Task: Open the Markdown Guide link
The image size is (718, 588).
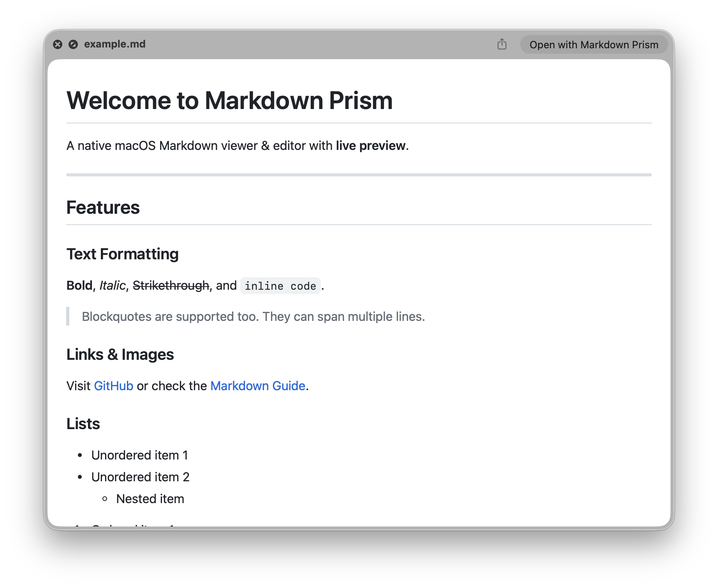Action: tap(258, 386)
